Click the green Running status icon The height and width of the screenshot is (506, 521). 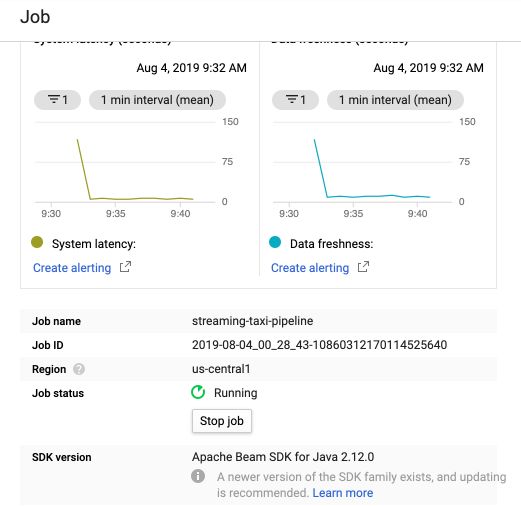coord(198,392)
